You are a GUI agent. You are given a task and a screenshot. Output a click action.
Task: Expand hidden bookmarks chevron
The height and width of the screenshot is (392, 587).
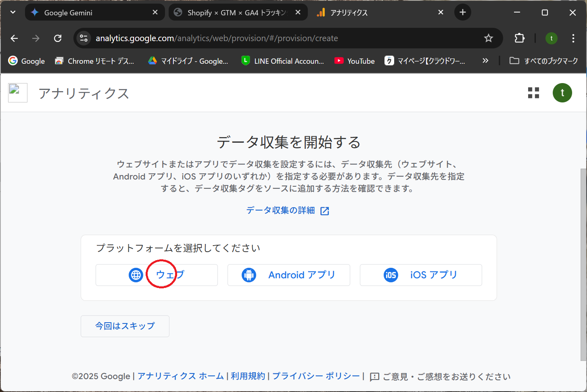[485, 61]
